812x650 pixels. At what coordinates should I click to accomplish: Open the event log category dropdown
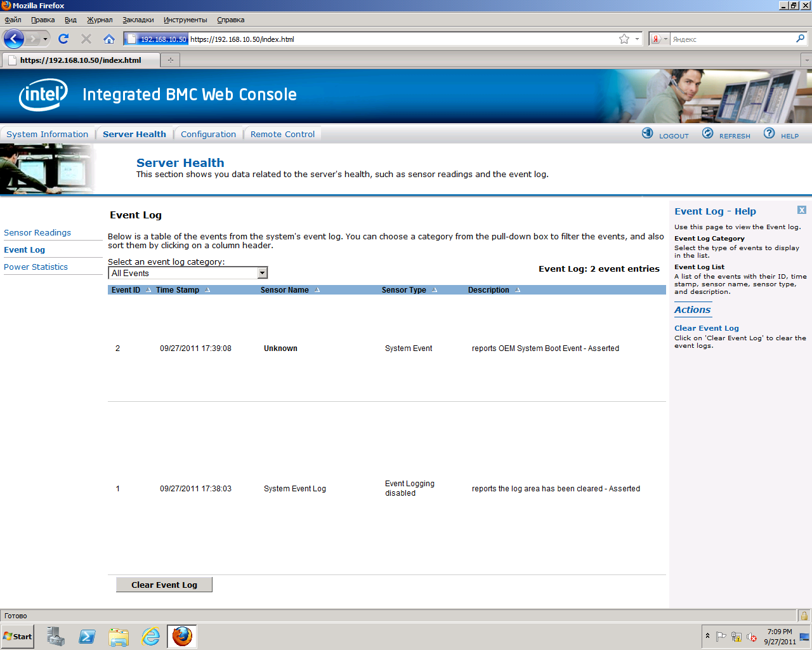262,273
